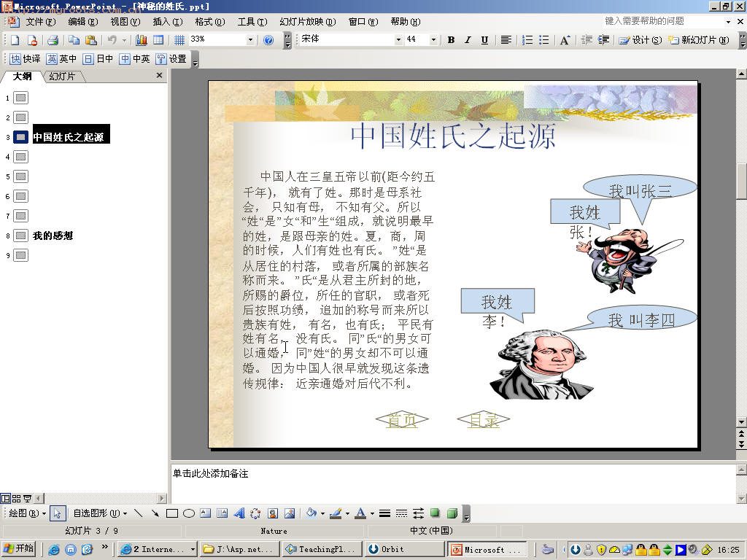Screen dimensions: 747x560
Task: Click the 快译 quick translate button
Action: 26,58
